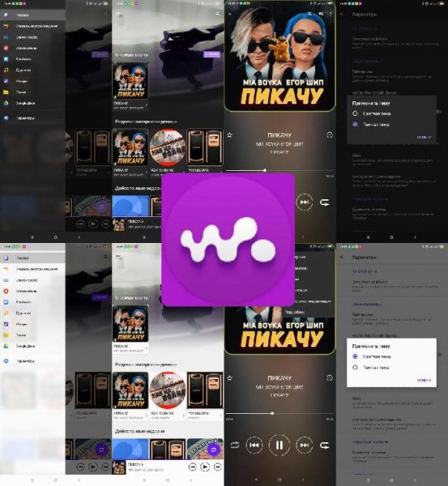Toggle repeat icon in top player

[325, 202]
